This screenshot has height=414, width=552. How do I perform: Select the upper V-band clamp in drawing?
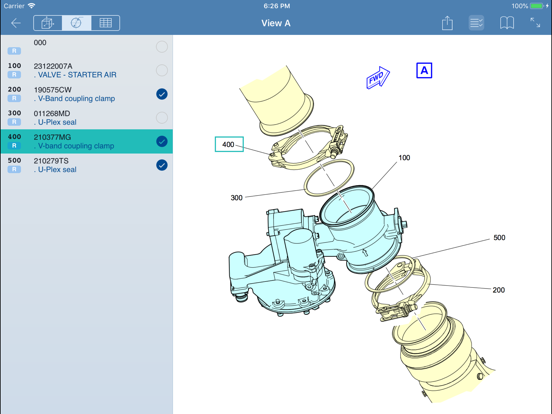pos(308,148)
